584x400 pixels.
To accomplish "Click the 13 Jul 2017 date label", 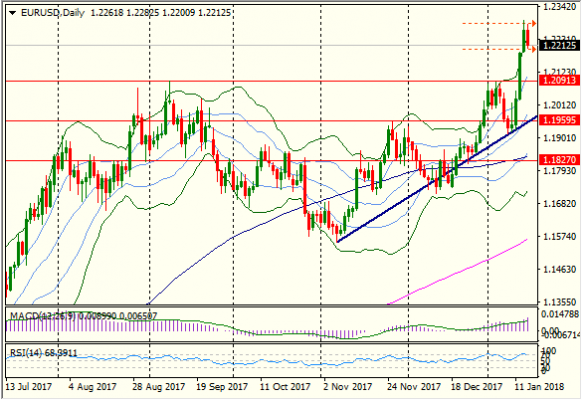I will pyautogui.click(x=29, y=387).
